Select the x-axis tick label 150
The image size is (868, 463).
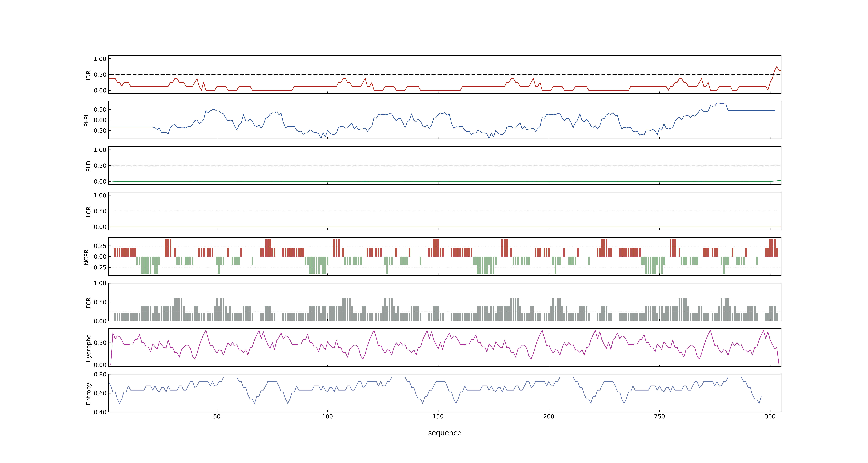[x=438, y=416]
